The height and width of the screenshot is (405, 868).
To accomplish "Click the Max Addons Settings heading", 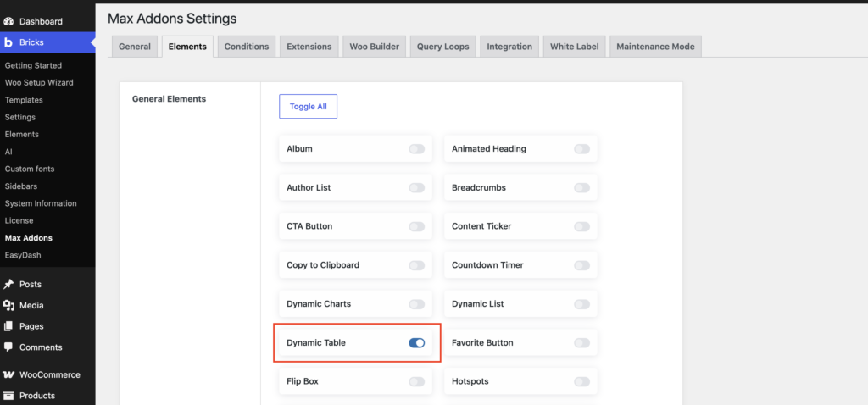I will point(172,19).
